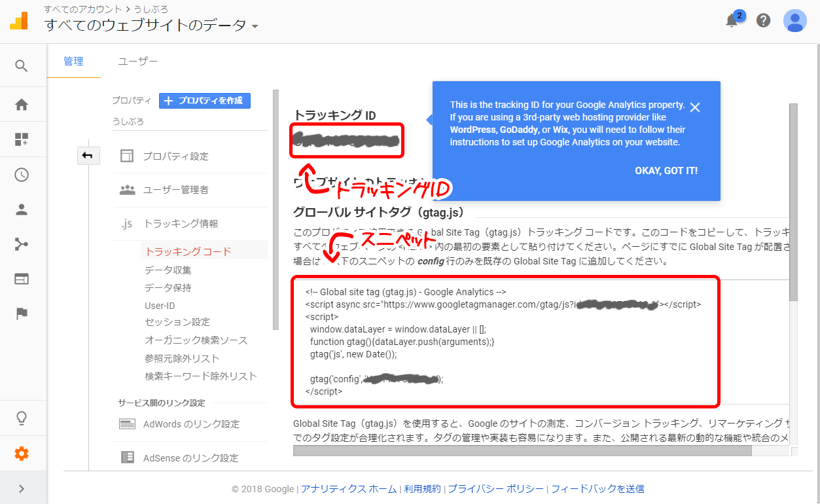This screenshot has width=820, height=504.
Task: Select トラッキング コード submenu item
Action: pyautogui.click(x=188, y=251)
